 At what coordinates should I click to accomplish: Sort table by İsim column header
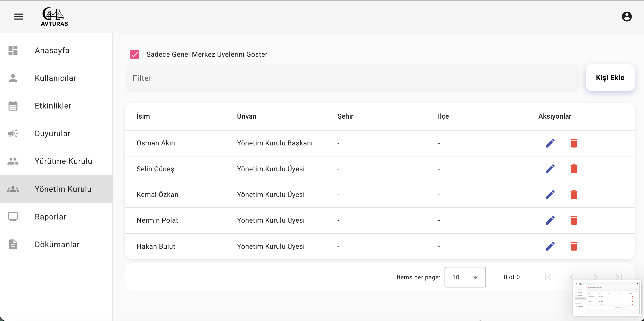[143, 116]
